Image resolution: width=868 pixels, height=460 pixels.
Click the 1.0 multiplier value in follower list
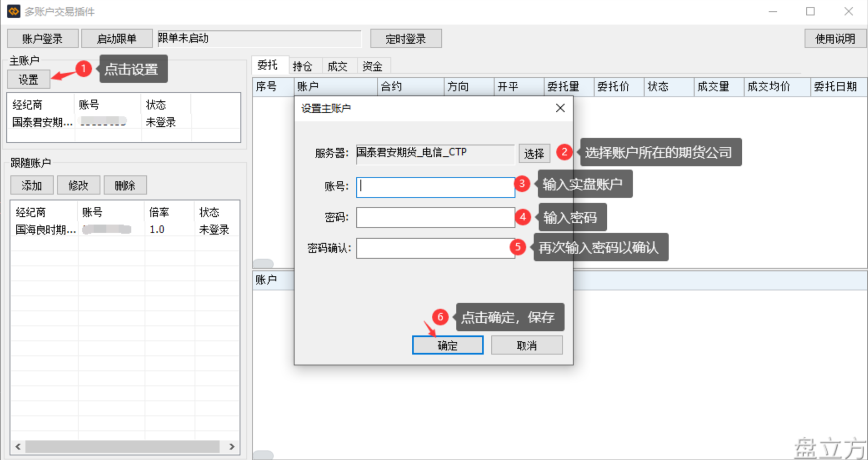tap(157, 229)
